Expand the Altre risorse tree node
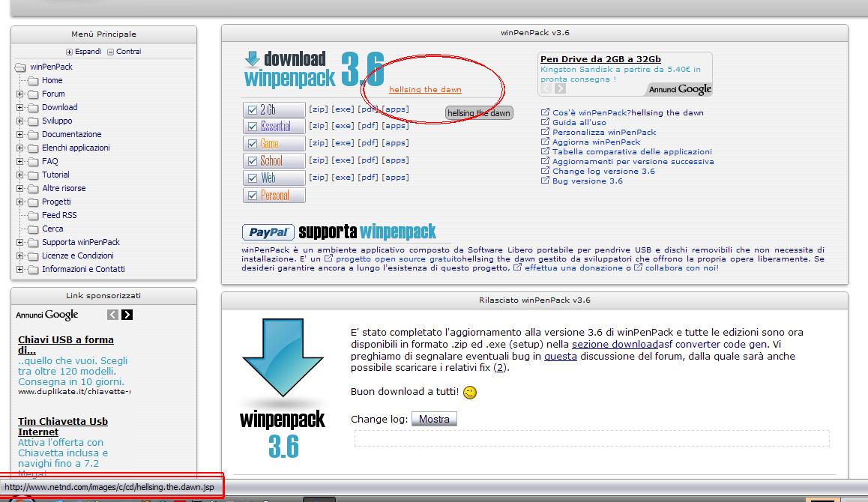 pos(20,188)
